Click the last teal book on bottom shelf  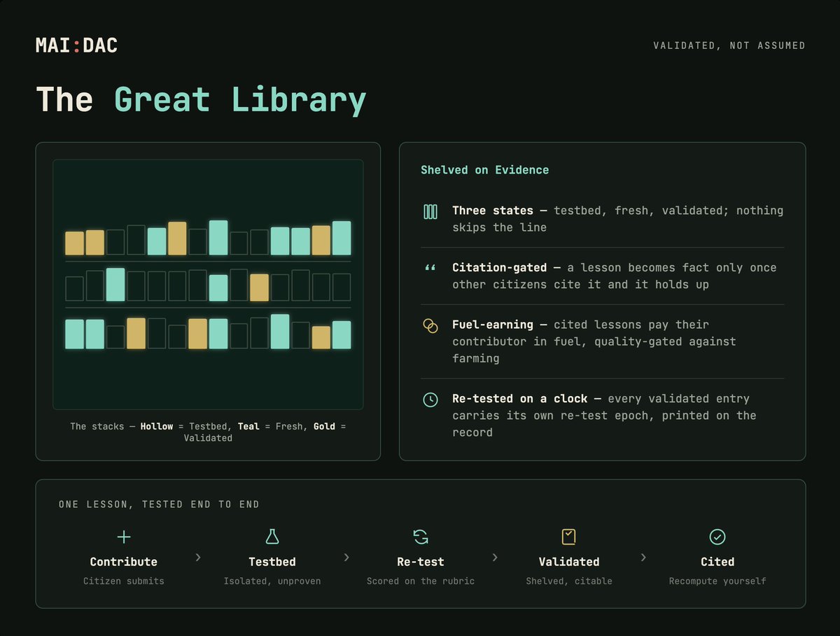[x=342, y=334]
